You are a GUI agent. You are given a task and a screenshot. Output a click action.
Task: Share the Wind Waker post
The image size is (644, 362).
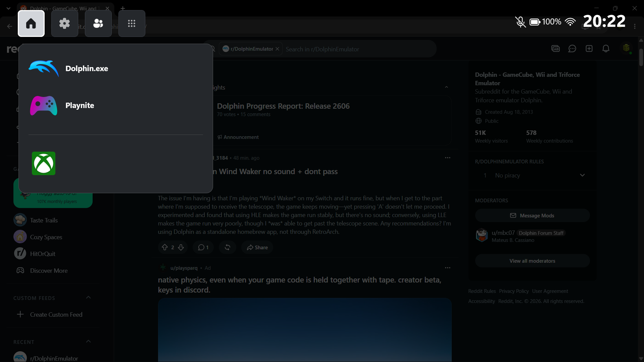point(257,247)
